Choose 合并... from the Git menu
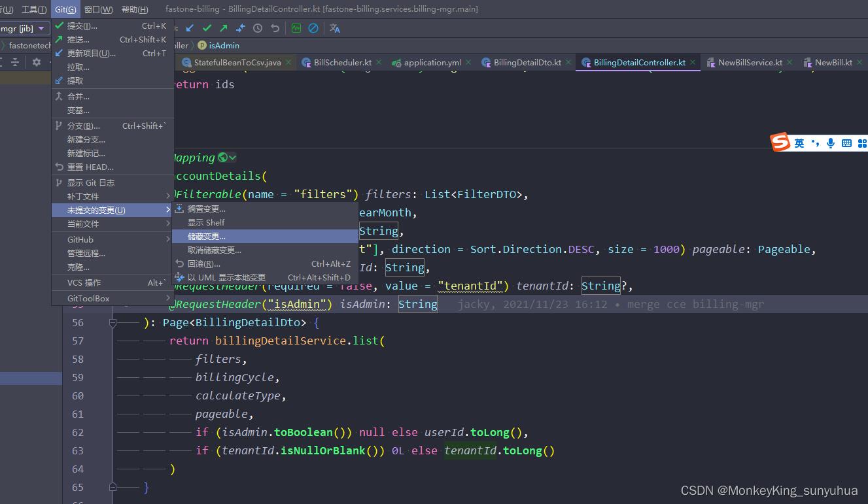The width and height of the screenshot is (868, 504). (x=113, y=97)
